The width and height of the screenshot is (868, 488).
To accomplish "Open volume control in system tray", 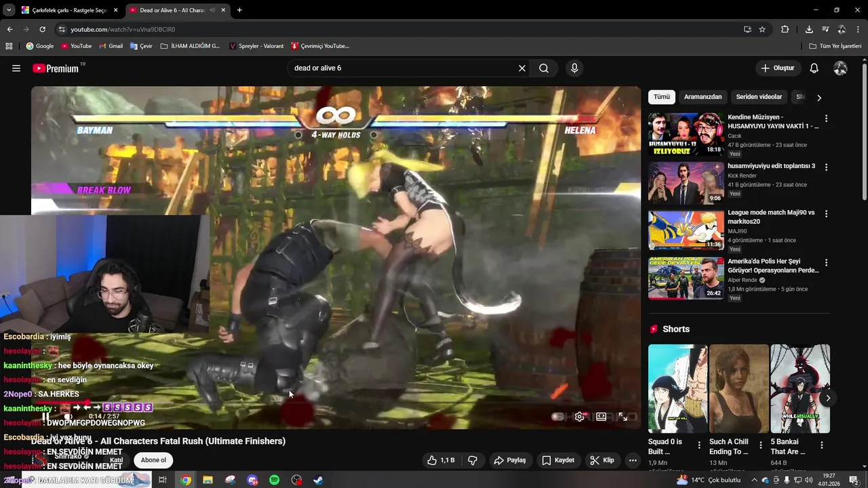I will 808,480.
